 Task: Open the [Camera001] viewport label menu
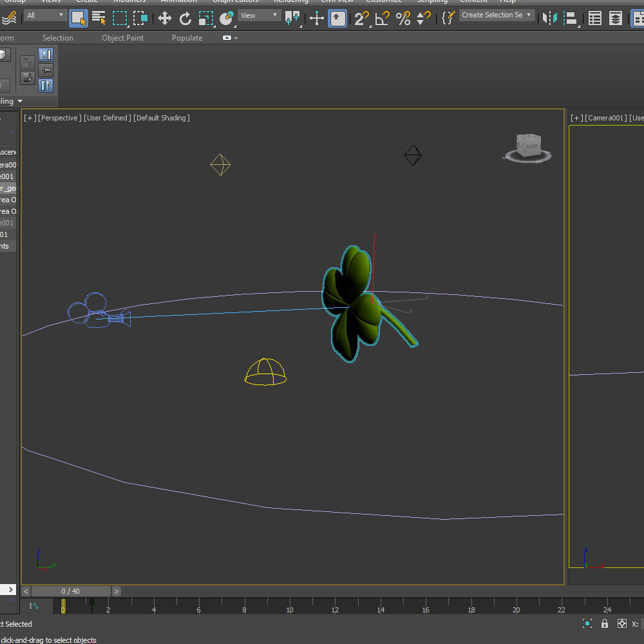606,118
